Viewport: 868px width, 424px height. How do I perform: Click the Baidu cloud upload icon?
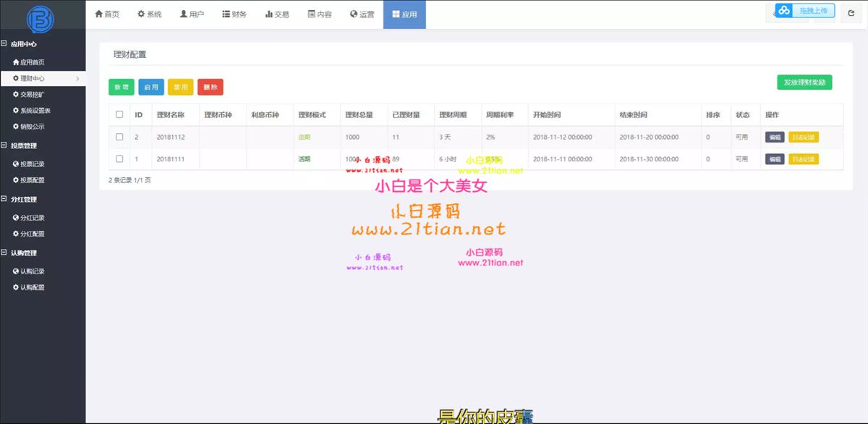coord(784,10)
